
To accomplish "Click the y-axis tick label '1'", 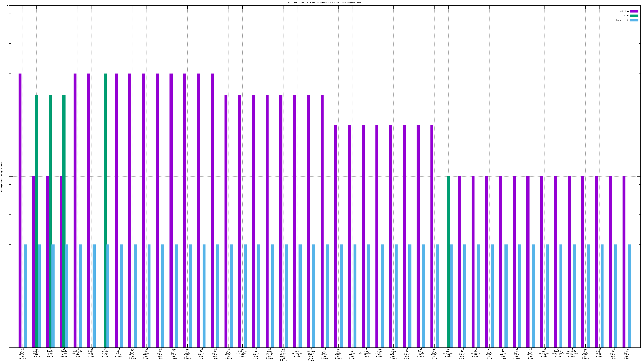I will point(7,177).
